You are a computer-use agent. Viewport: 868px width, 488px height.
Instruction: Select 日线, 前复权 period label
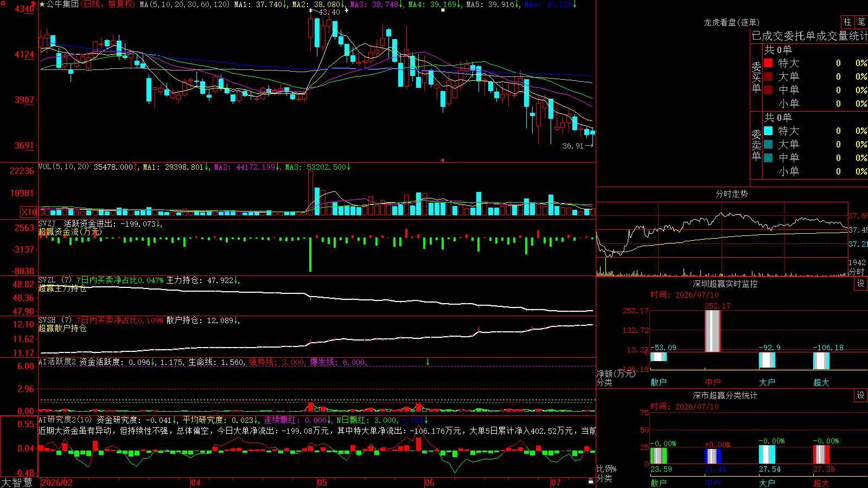[107, 4]
